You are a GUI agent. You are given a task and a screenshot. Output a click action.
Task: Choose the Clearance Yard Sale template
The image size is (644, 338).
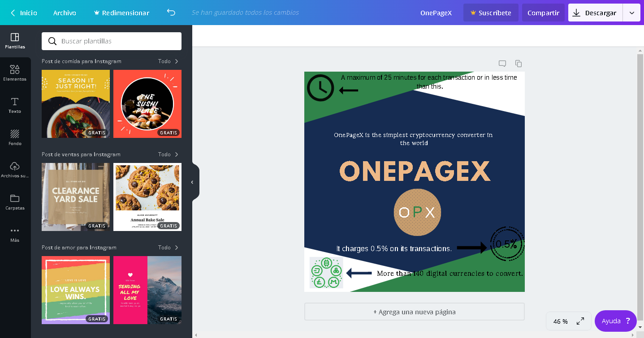coord(76,197)
